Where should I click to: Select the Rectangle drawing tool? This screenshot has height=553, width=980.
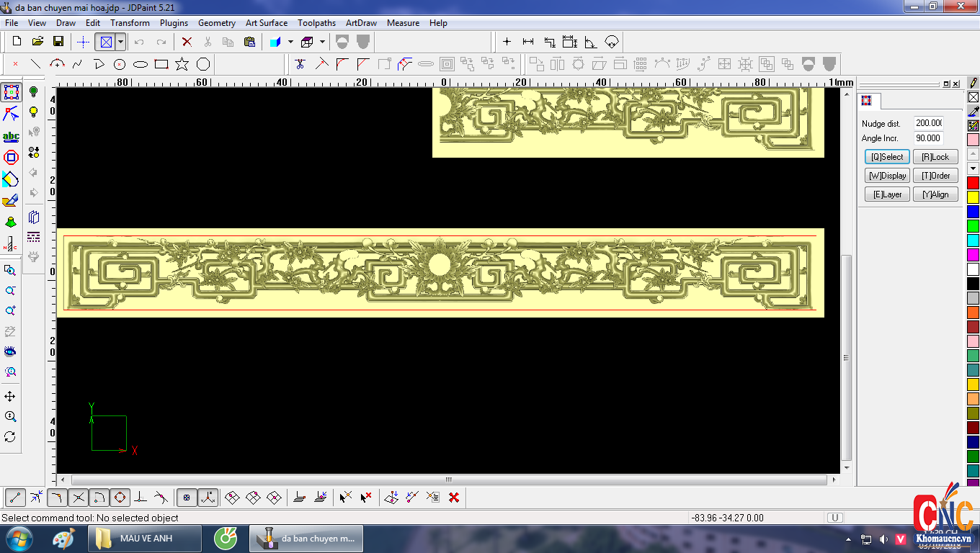(161, 64)
